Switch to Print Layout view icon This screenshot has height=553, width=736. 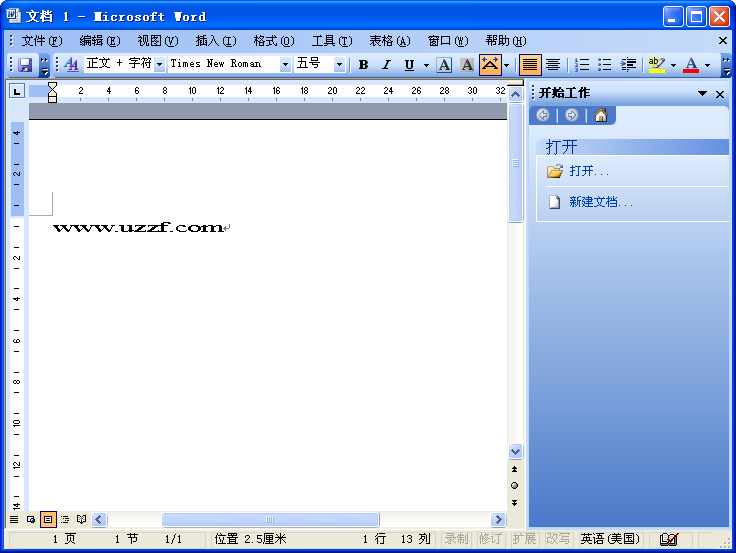(48, 519)
